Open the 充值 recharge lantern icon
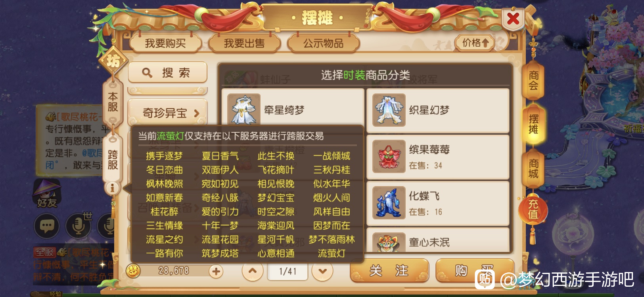 coord(533,209)
